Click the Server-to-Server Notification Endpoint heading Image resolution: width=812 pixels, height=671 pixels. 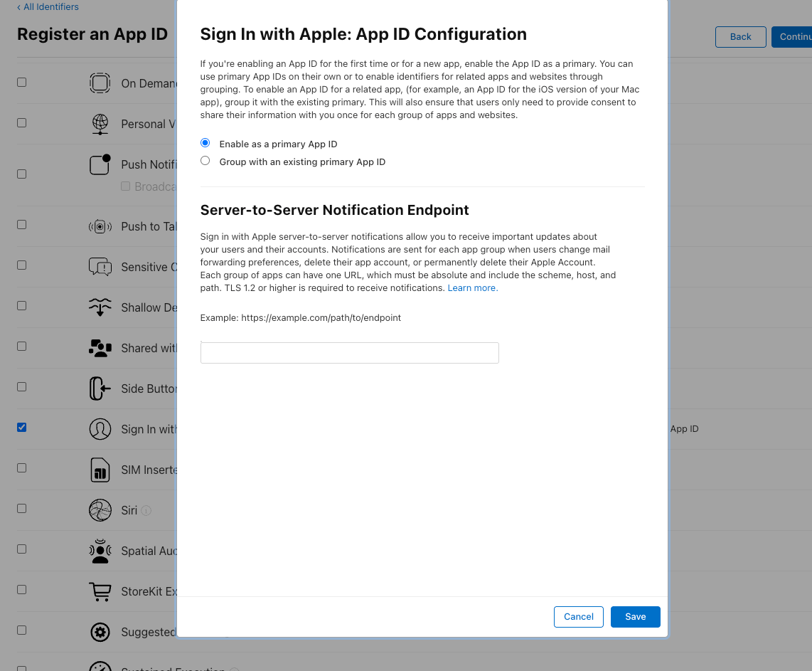(334, 210)
